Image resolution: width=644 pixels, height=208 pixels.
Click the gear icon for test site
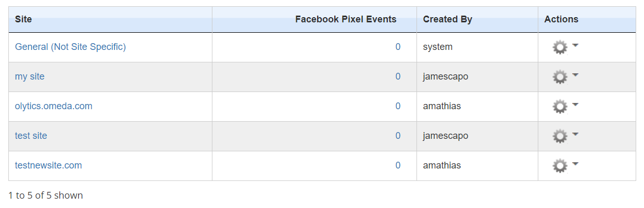coord(559,137)
